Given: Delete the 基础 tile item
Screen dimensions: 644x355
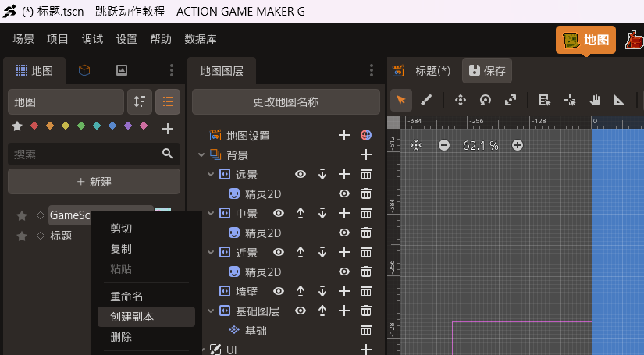Looking at the screenshot, I should coord(366,330).
